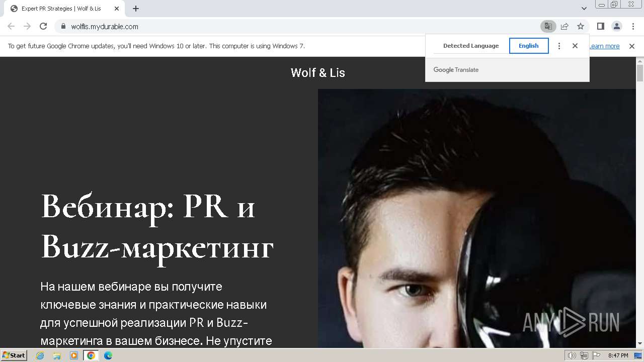Click the man's portrait photo

(477, 218)
